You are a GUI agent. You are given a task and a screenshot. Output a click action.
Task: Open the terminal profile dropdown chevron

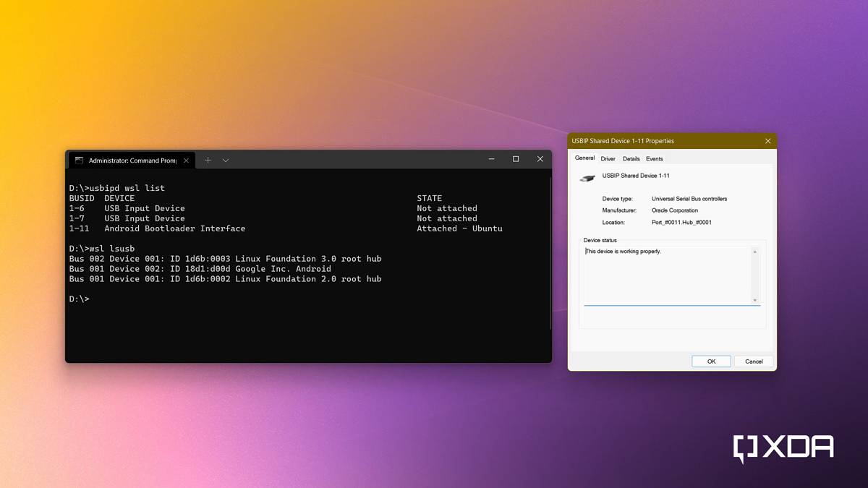pos(226,160)
